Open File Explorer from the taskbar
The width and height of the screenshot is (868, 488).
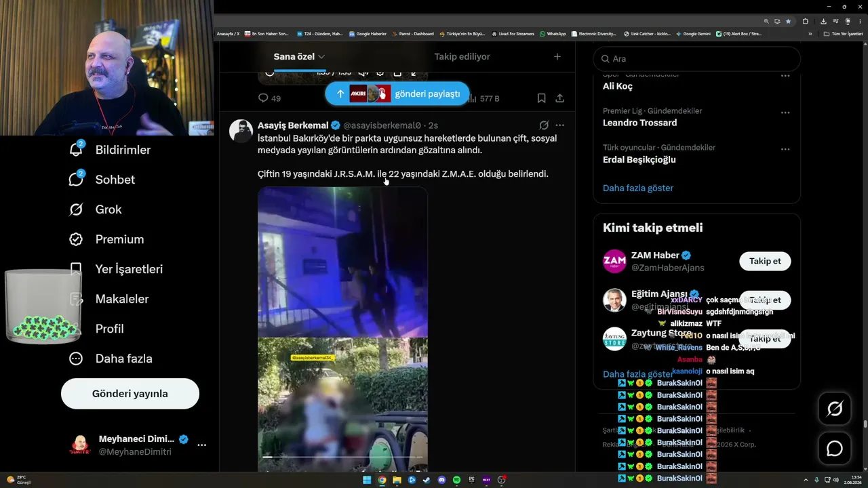point(397,480)
